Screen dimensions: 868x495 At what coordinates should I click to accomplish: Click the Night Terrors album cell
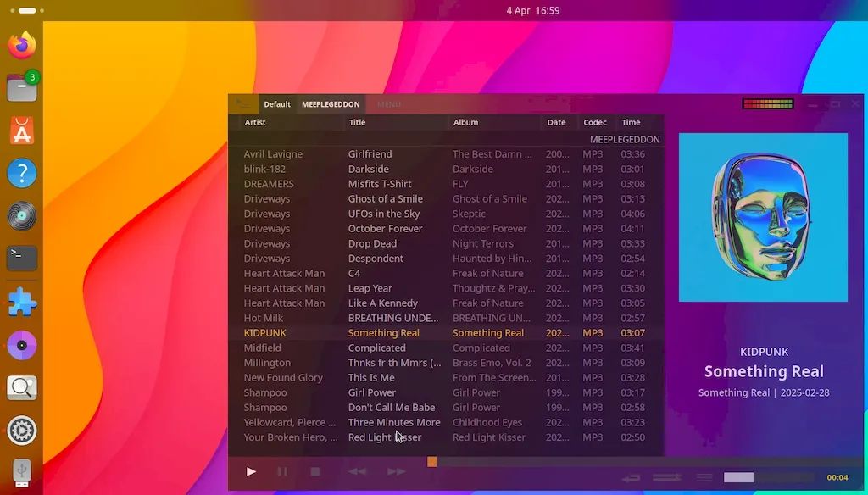pos(482,243)
